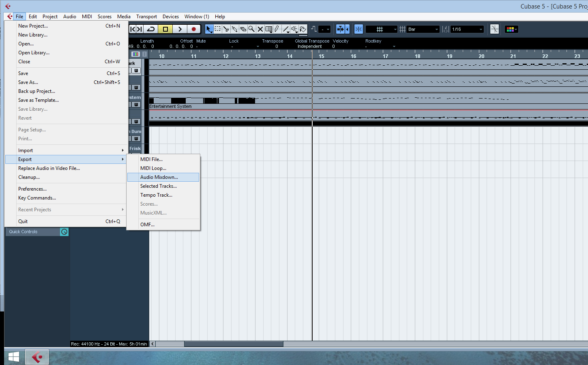Click the yellow Stop transport button
The image size is (588, 365).
click(x=165, y=29)
